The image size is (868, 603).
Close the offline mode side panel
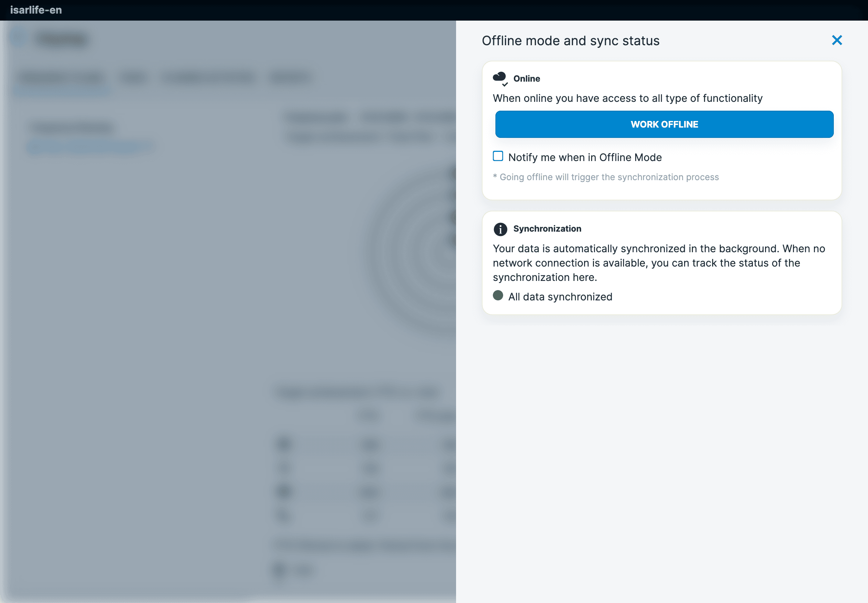pos(837,40)
